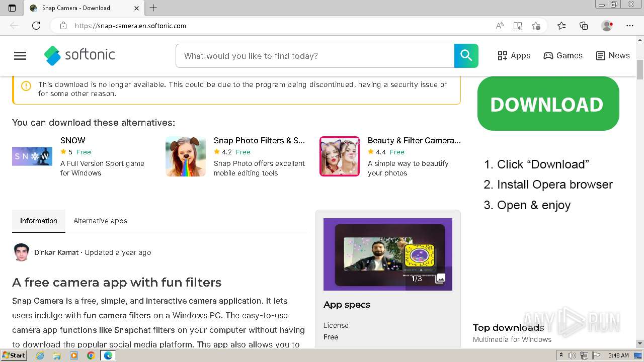This screenshot has height=362, width=644.
Task: Open Snap Photo Filters title link
Action: click(259, 140)
